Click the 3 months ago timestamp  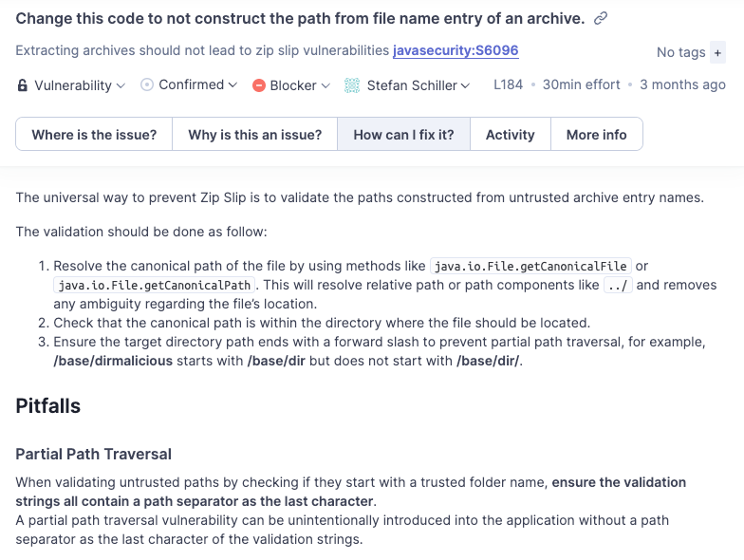(x=682, y=84)
